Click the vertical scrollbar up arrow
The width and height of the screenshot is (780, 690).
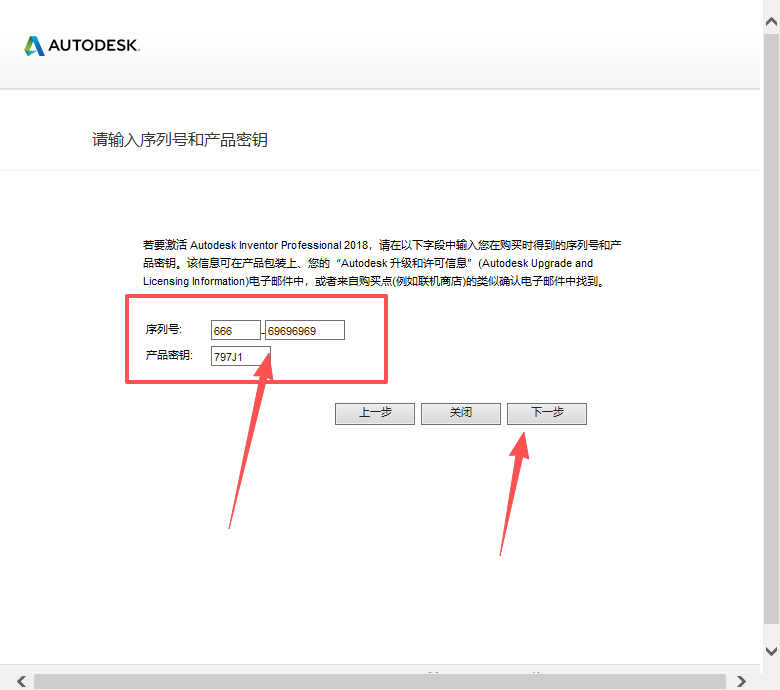pos(772,21)
